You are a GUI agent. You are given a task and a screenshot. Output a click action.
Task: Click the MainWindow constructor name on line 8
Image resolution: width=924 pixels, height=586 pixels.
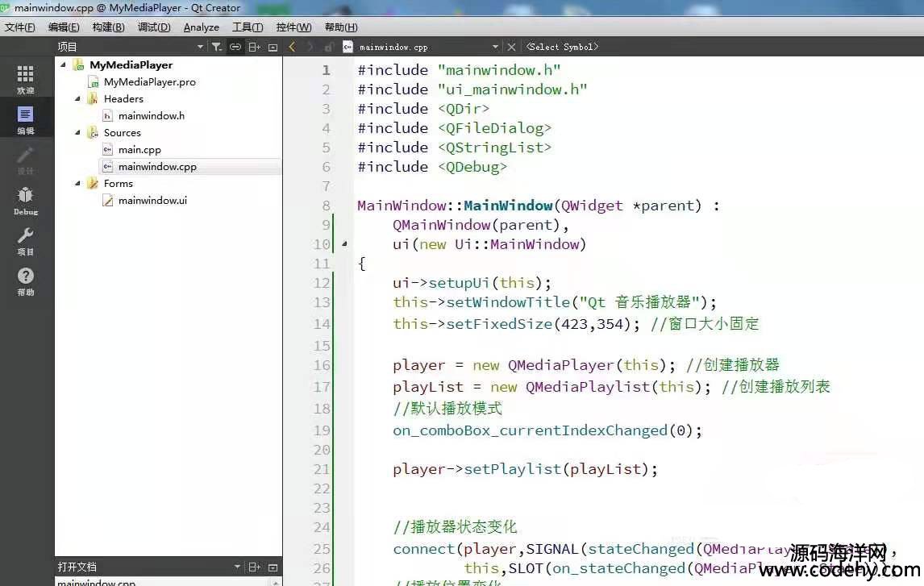pyautogui.click(x=508, y=206)
